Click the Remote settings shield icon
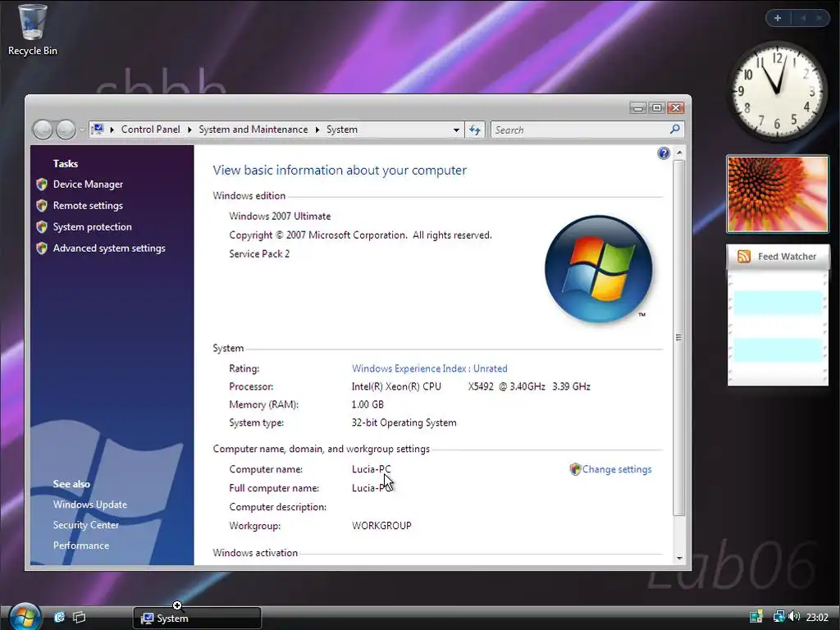 coord(42,206)
